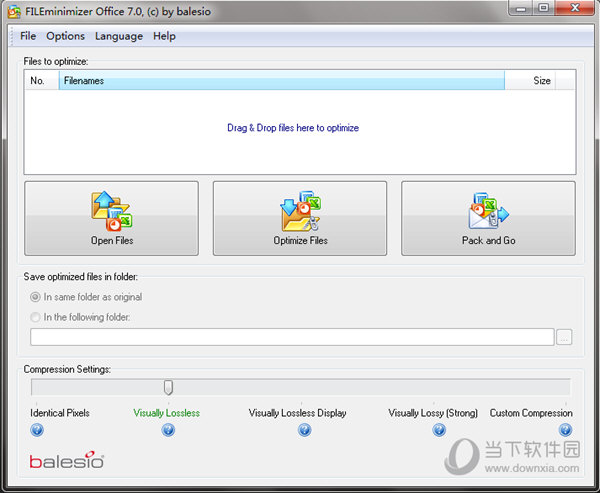Viewport: 600px width, 493px height.
Task: Sort by the Filenames column header
Action: click(x=282, y=80)
